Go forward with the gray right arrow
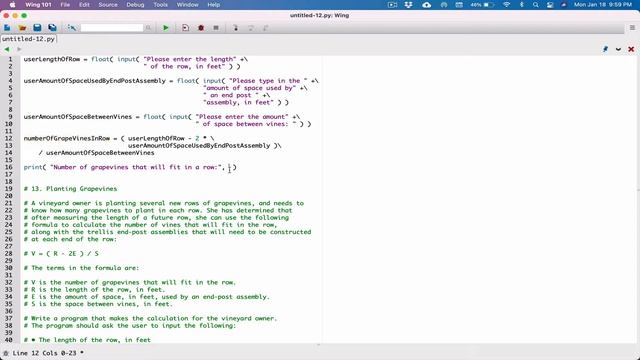This screenshot has width=640, height=360. [19, 49]
